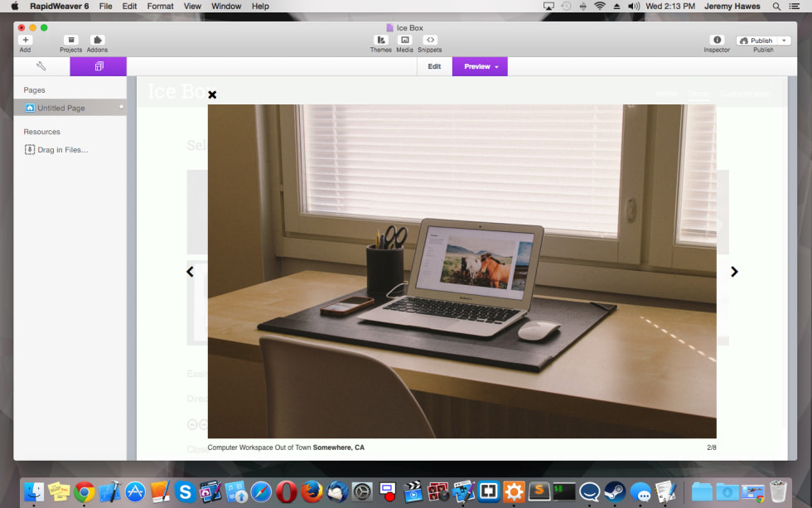Click the Jeremy Hawes user menu

[x=732, y=6]
